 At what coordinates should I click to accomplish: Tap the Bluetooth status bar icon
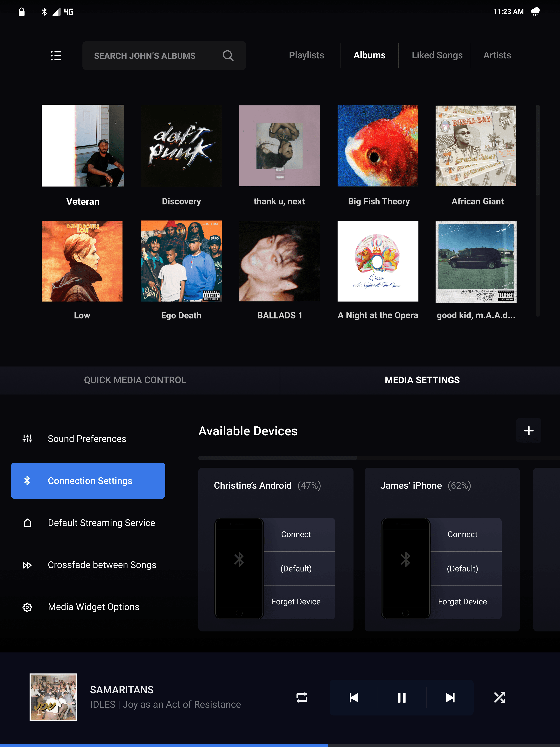(x=44, y=12)
